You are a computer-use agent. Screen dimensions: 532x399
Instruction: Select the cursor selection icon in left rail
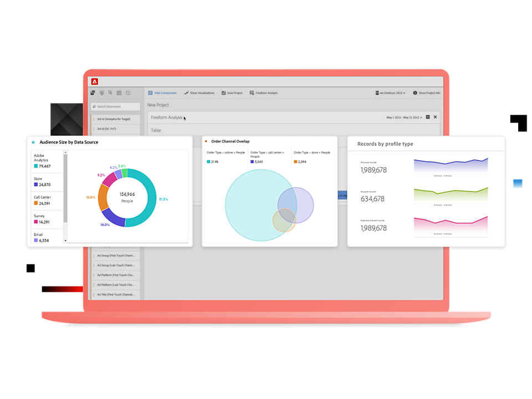[110, 93]
